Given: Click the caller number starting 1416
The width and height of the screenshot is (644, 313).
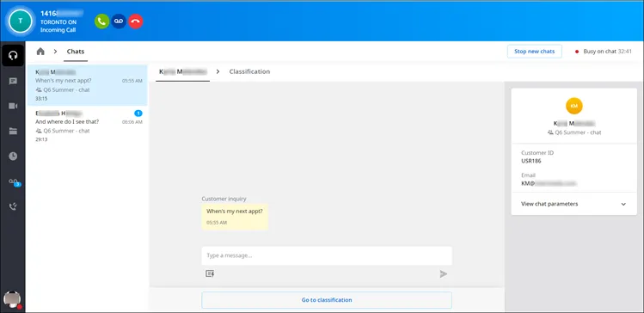Looking at the screenshot, I should tap(62, 13).
